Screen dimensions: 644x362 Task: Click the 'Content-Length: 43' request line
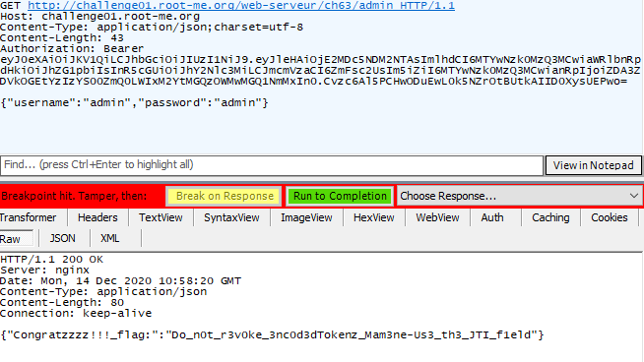[x=62, y=37]
